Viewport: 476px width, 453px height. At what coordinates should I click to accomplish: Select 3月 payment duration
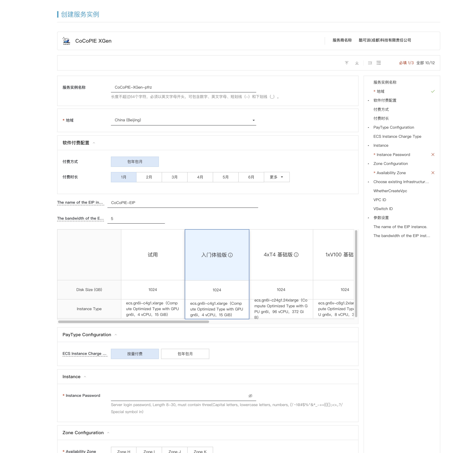click(175, 177)
